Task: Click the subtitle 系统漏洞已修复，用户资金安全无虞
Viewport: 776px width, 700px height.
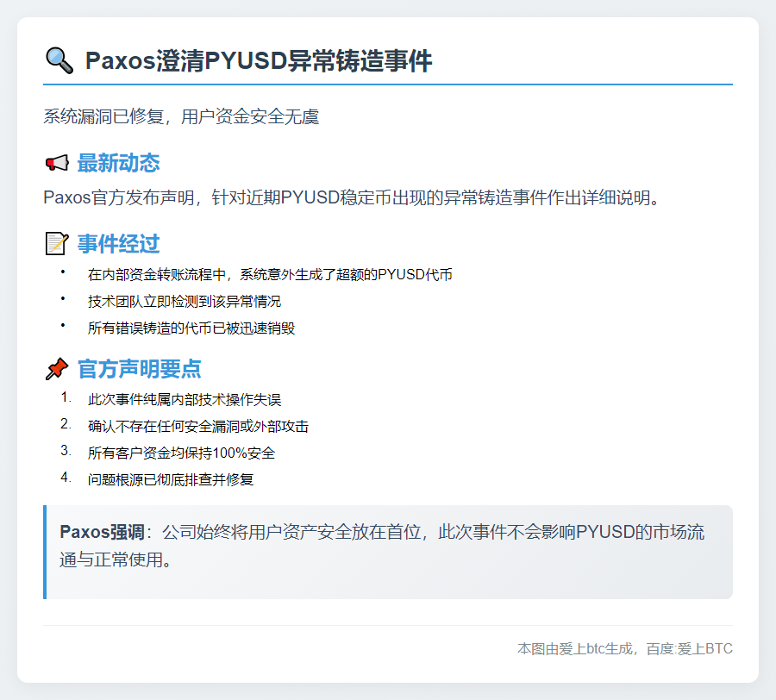Action: 181,116
